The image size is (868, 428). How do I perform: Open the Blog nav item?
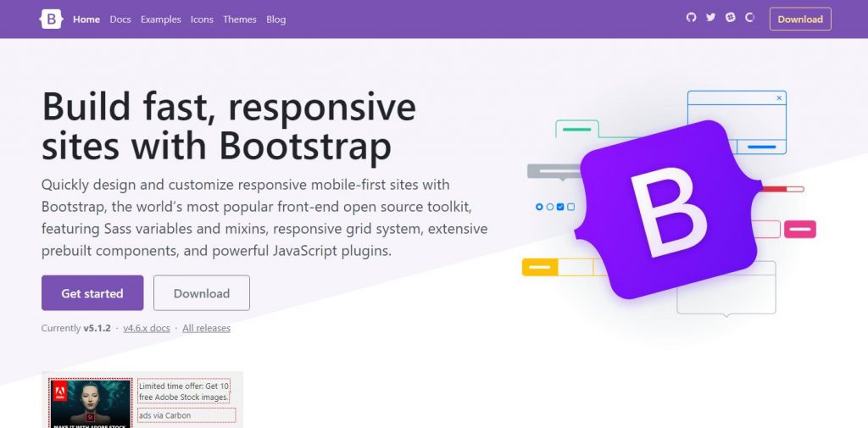(275, 19)
